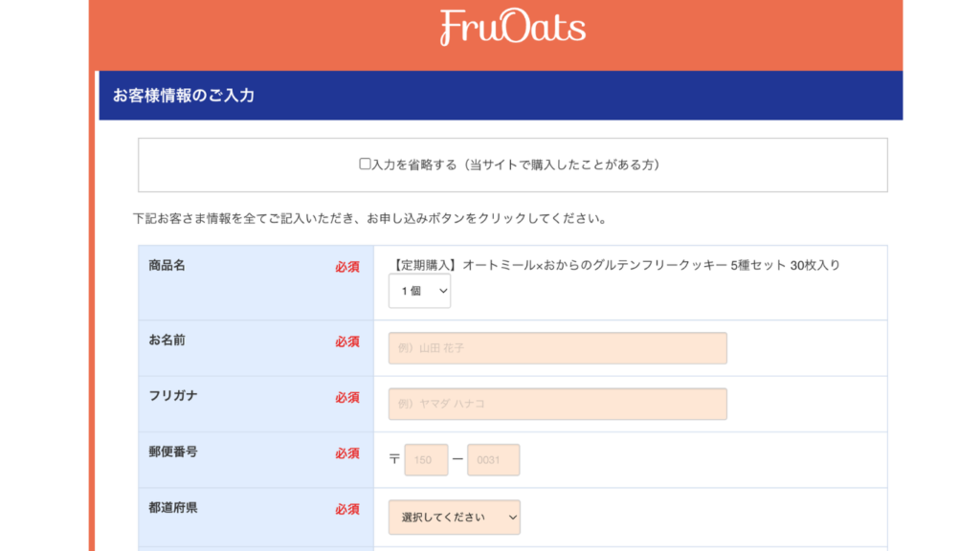The image size is (980, 551).
Task: Click the 下記お客さま情報 instruction text
Action: click(369, 219)
